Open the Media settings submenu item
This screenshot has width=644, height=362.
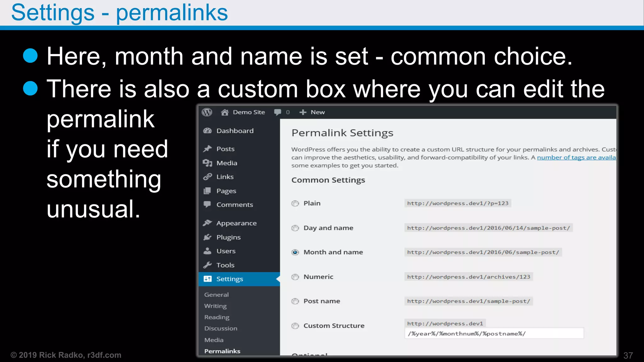[214, 340]
